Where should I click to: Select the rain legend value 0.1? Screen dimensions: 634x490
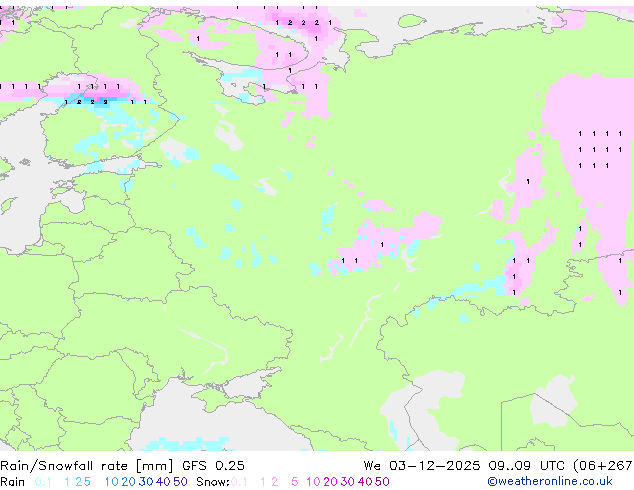43,482
